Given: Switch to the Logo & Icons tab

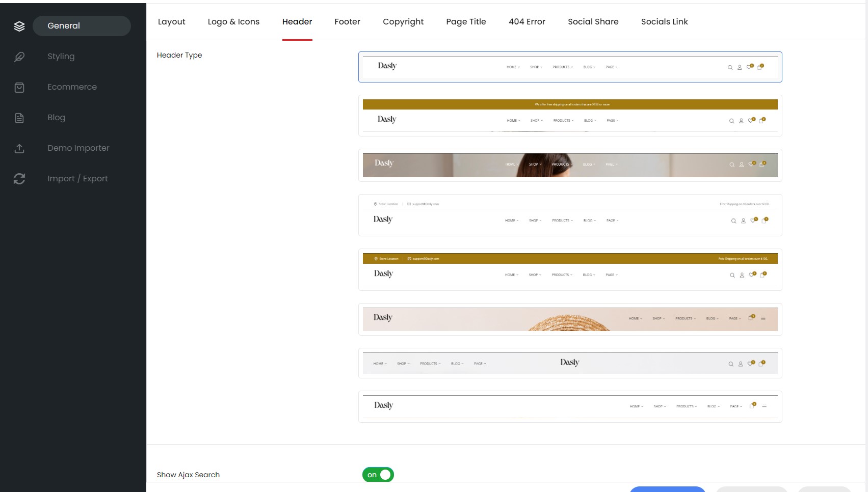Looking at the screenshot, I should (233, 22).
